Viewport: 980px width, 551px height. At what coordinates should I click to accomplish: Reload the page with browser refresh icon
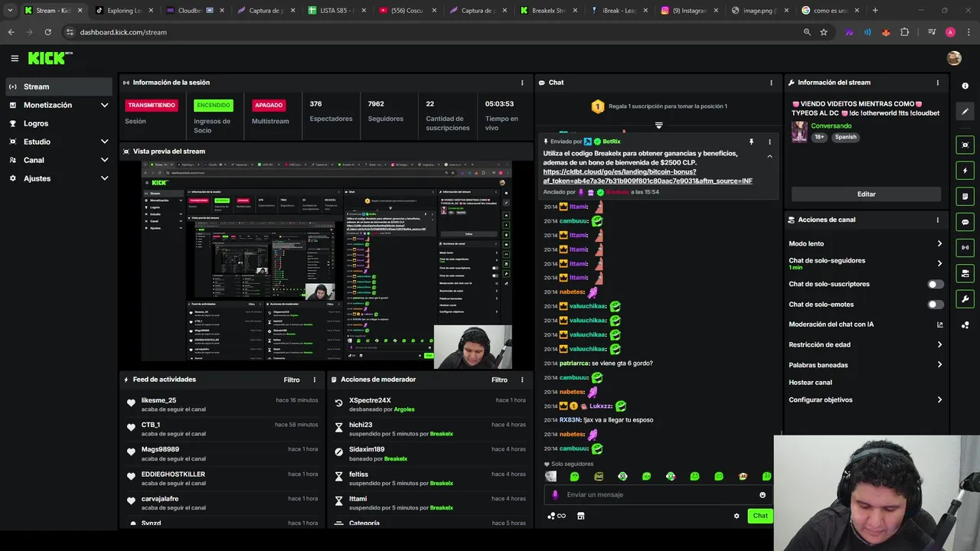(47, 32)
